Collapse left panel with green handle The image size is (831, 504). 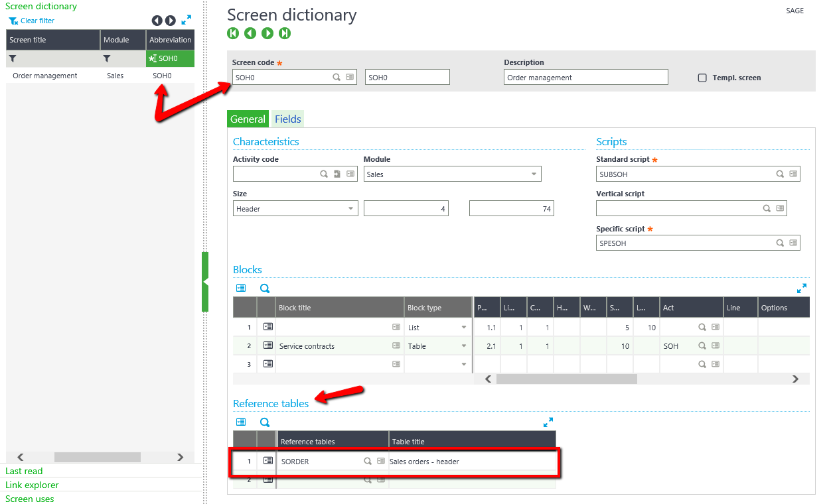[205, 282]
